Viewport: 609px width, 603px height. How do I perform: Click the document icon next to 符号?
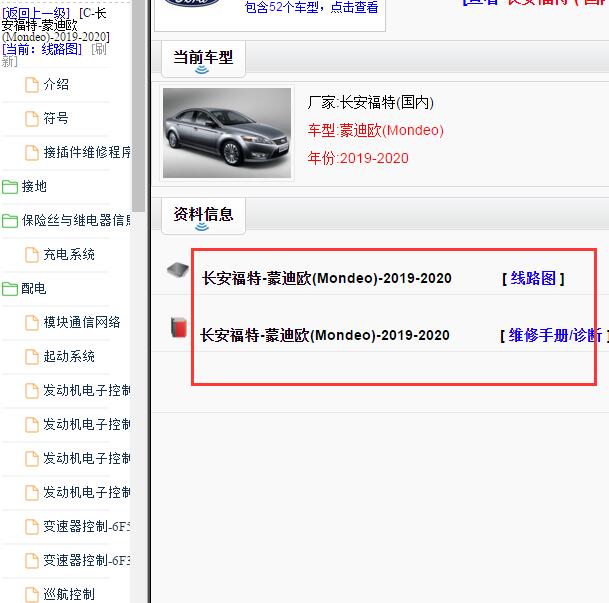[x=32, y=119]
